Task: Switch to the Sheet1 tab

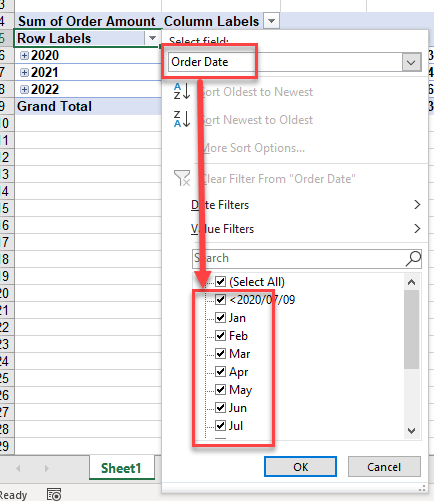Action: click(x=121, y=468)
